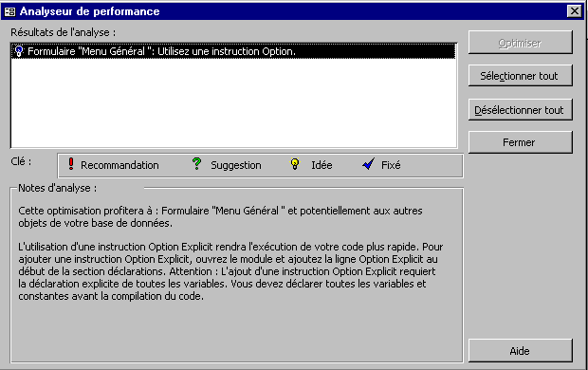Click the Suggestion legend label
This screenshot has width=588, height=370.
pos(236,165)
